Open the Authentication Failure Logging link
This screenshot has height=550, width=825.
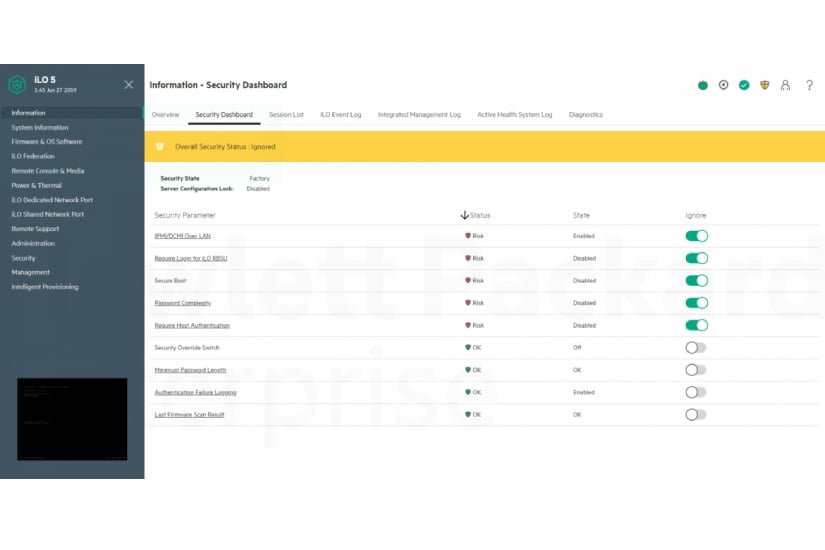pyautogui.click(x=195, y=392)
